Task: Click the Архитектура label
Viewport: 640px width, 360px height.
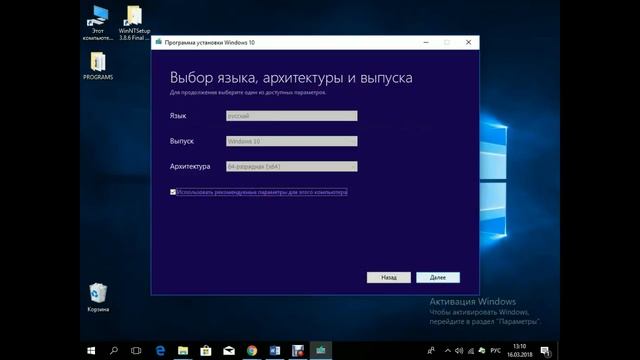Action: click(190, 167)
